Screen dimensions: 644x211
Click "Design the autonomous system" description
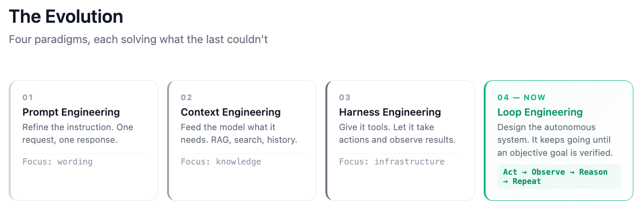coord(555,140)
